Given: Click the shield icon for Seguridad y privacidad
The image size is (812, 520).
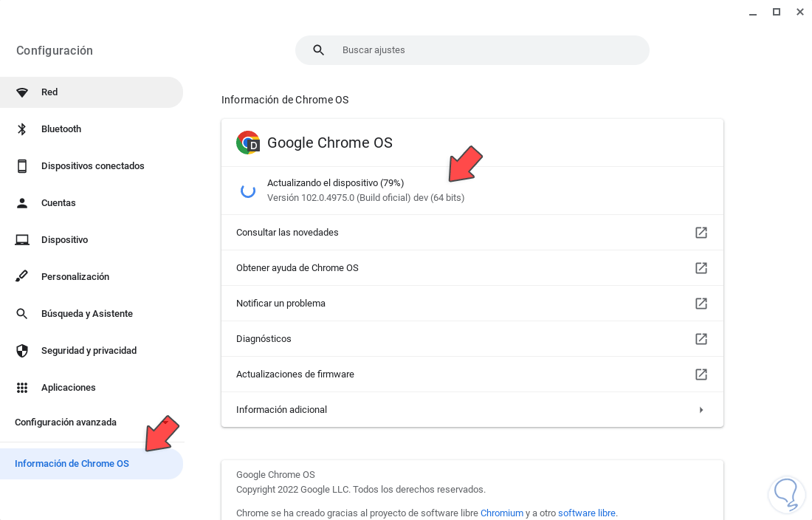Looking at the screenshot, I should 22,351.
